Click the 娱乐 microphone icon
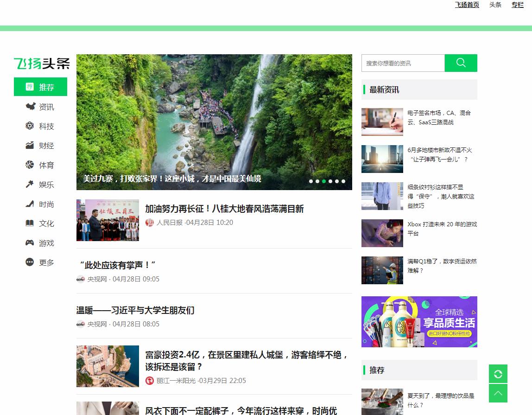The height and width of the screenshot is (415, 532). click(x=30, y=184)
